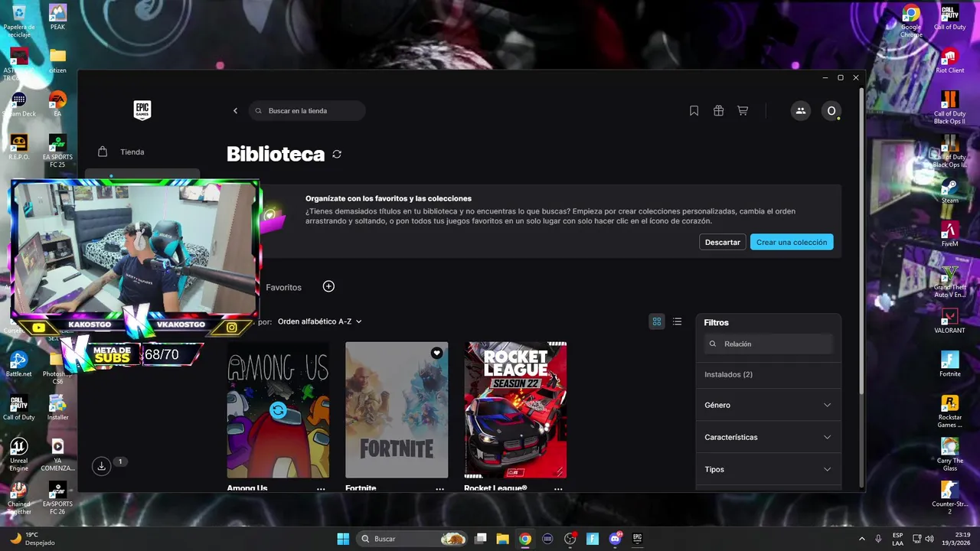Select the PEAK desktop icon
Viewport: 980px width, 551px height.
[57, 17]
